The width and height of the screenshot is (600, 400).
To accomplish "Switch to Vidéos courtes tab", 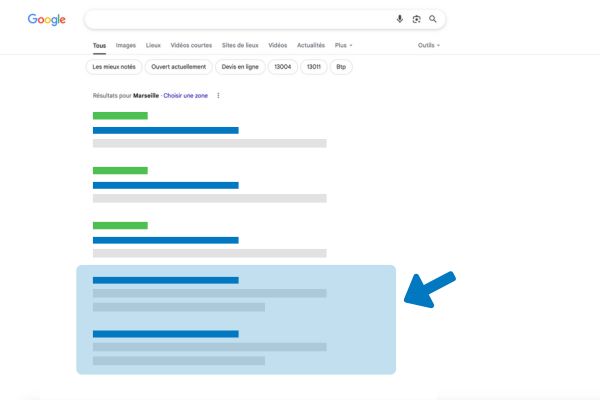I will (x=191, y=45).
